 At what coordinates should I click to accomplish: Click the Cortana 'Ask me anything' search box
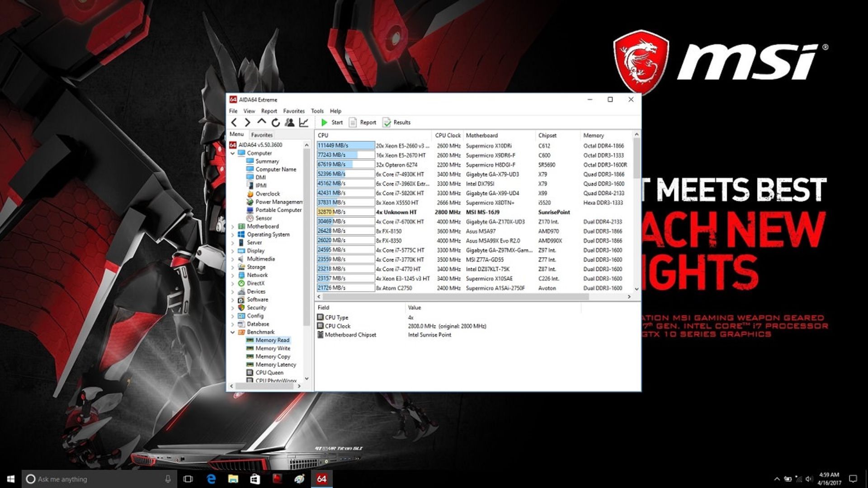99,479
